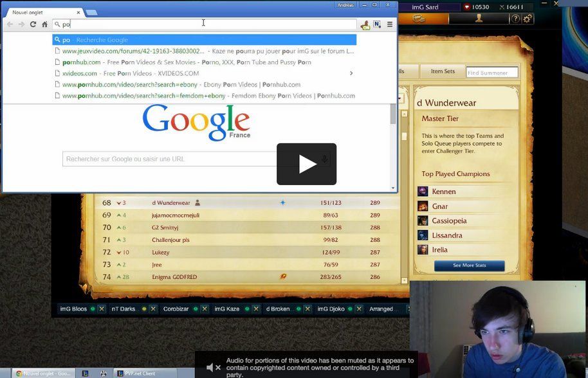The image size is (588, 378).
Task: Close the imG Bloos chat tab
Action: 102,309
